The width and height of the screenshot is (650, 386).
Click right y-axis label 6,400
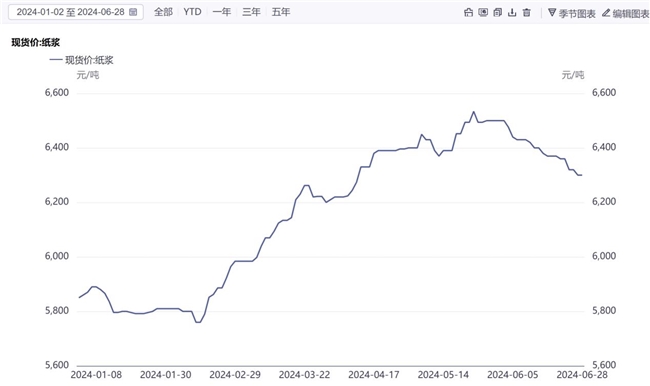pyautogui.click(x=604, y=147)
